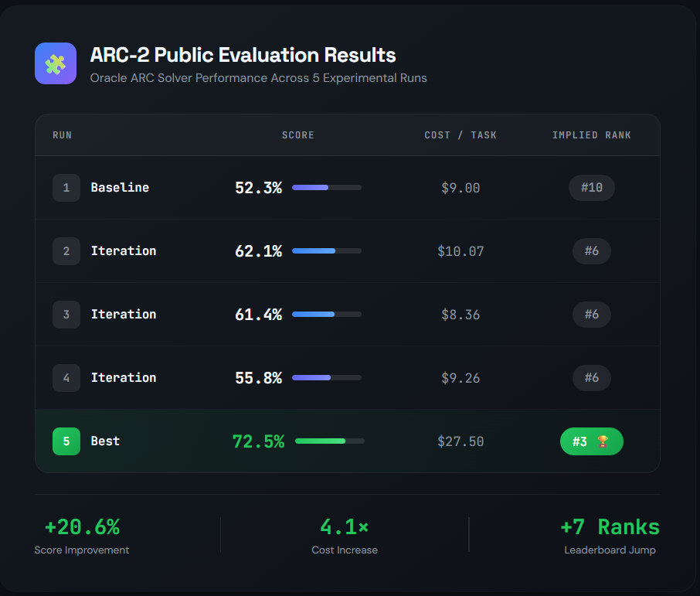Click the #6 rank pill for run 4
Viewport: 700px width, 596px height.
[x=592, y=378]
